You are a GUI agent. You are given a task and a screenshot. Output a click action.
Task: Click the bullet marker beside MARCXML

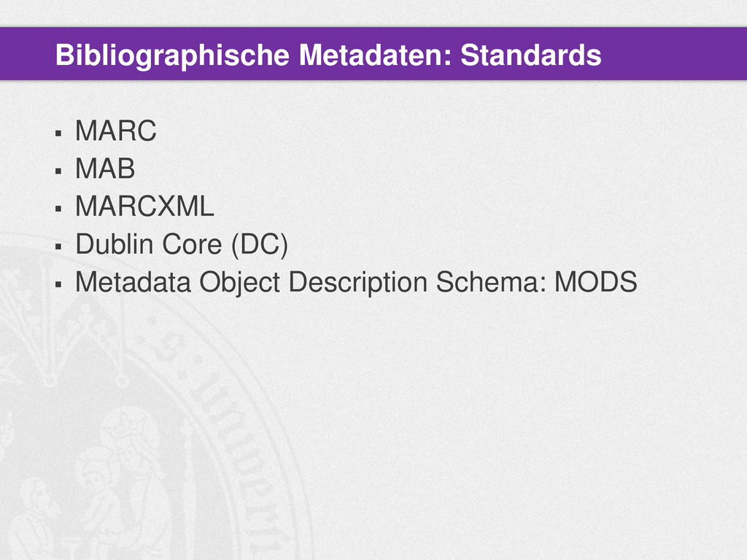pos(58,209)
